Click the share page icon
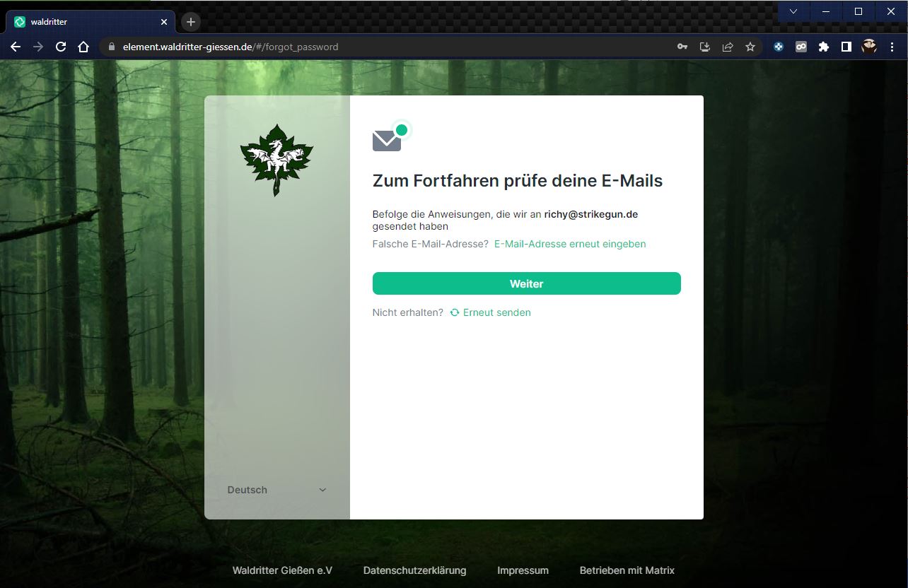The width and height of the screenshot is (908, 588). [x=728, y=47]
